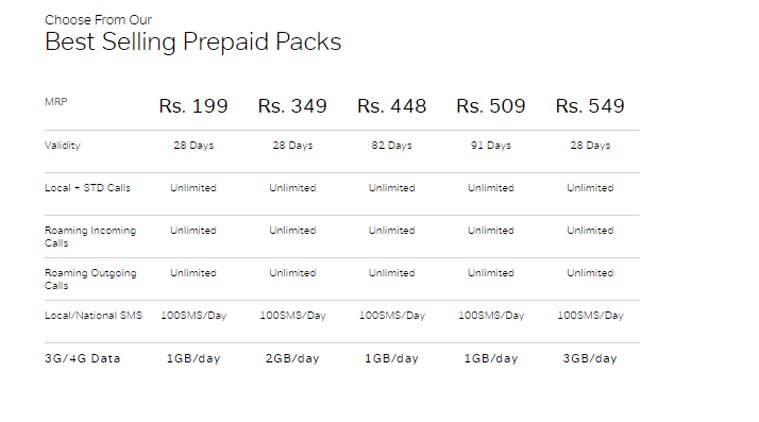Select the Validity row label

pos(62,145)
